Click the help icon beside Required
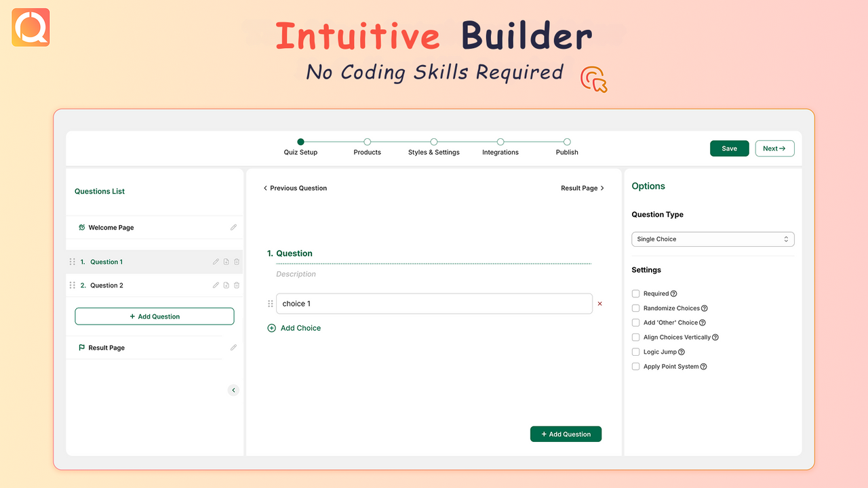The height and width of the screenshot is (488, 868). 674,293
